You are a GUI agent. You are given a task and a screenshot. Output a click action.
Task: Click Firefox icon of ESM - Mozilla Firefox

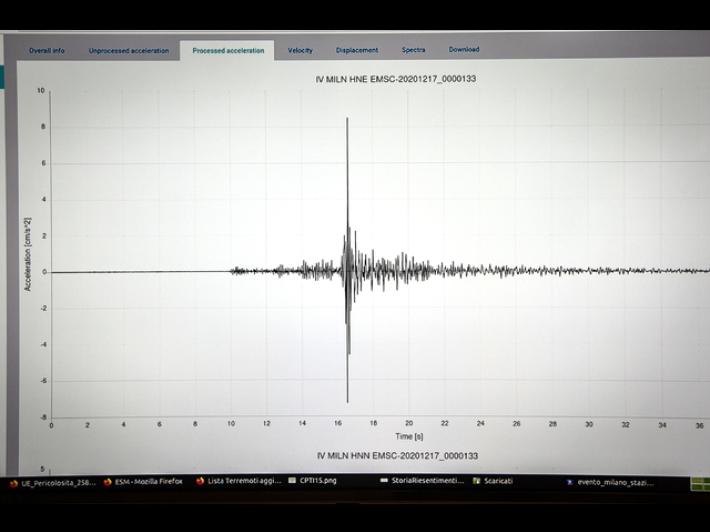107,482
